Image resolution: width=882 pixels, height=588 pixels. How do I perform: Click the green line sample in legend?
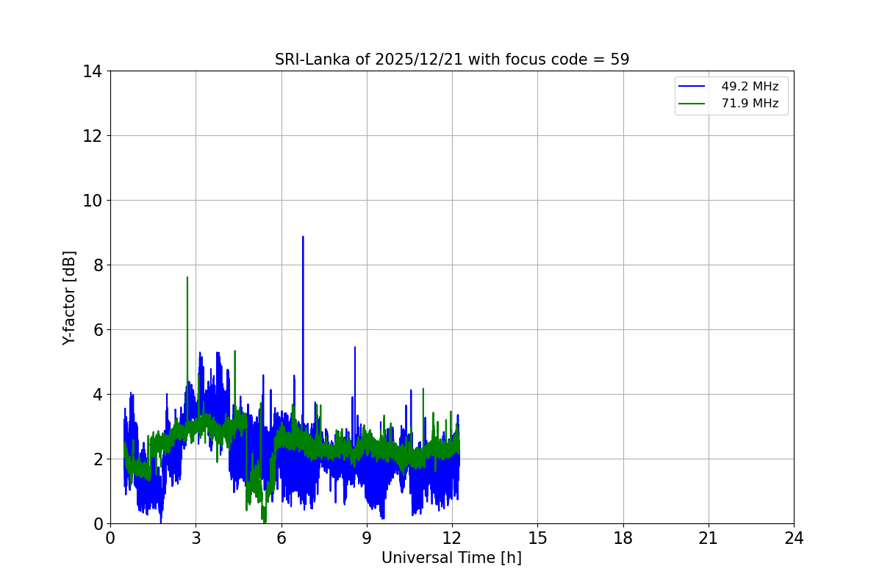(x=692, y=104)
